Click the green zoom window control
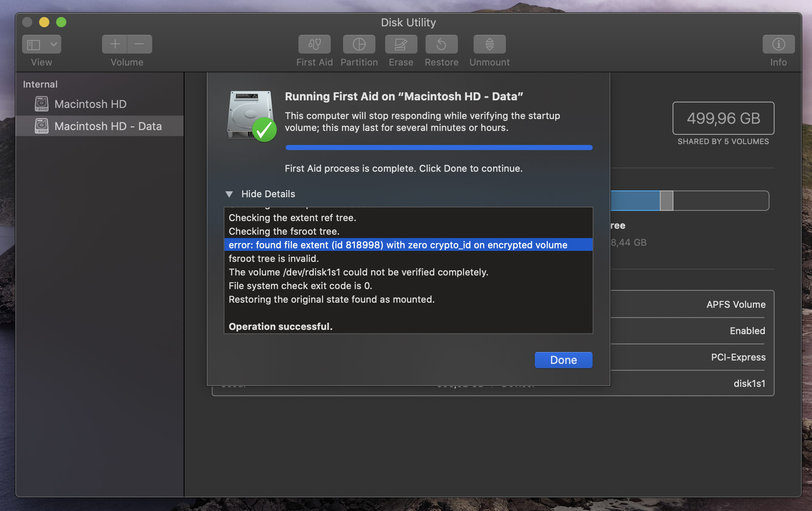The height and width of the screenshot is (511, 812). 61,22
